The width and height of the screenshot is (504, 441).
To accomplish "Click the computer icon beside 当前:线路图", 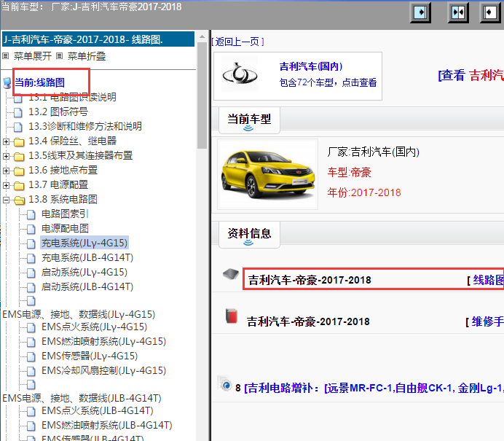I will pyautogui.click(x=7, y=82).
